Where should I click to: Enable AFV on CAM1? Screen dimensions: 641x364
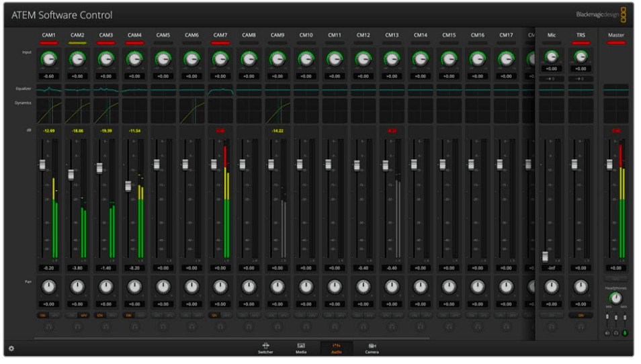55,316
